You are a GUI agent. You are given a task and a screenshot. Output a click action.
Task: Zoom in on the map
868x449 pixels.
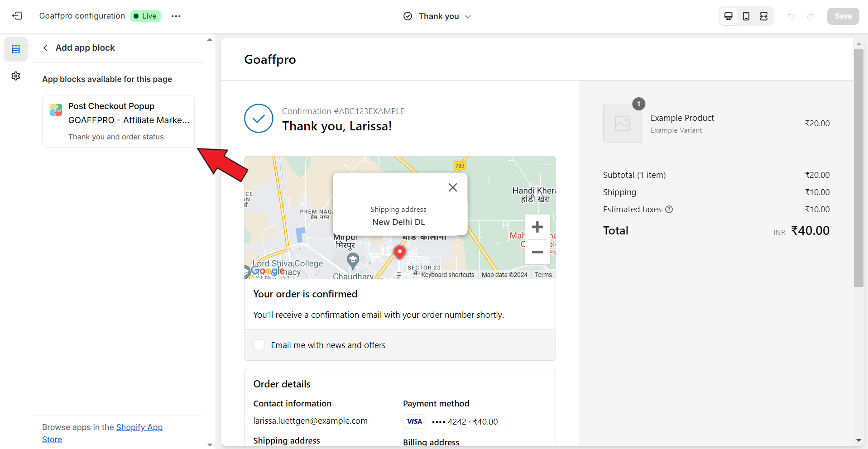pos(537,227)
